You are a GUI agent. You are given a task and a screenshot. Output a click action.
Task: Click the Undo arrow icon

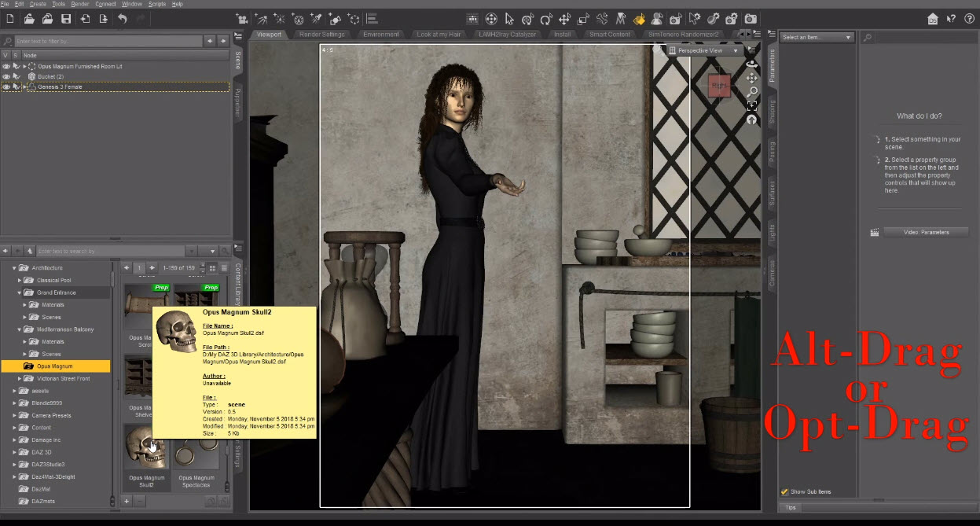tap(122, 18)
